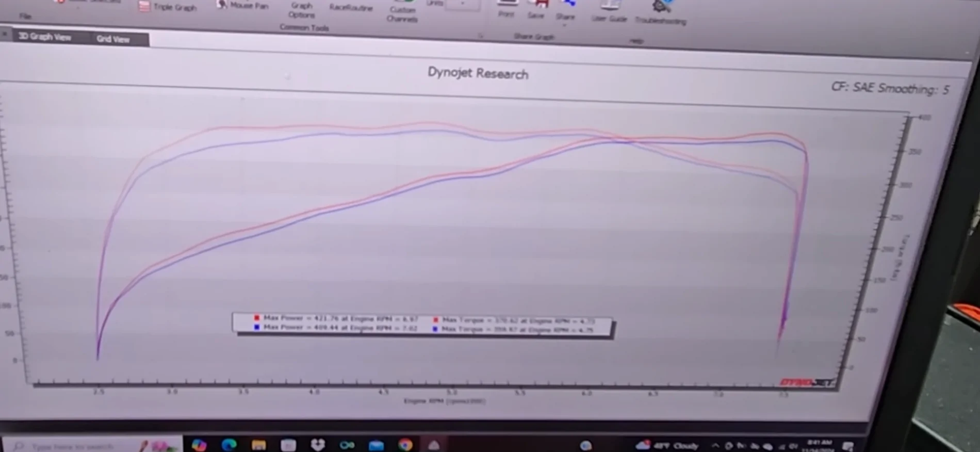980x452 pixels.
Task: Open the Units dropdown
Action: tap(463, 4)
